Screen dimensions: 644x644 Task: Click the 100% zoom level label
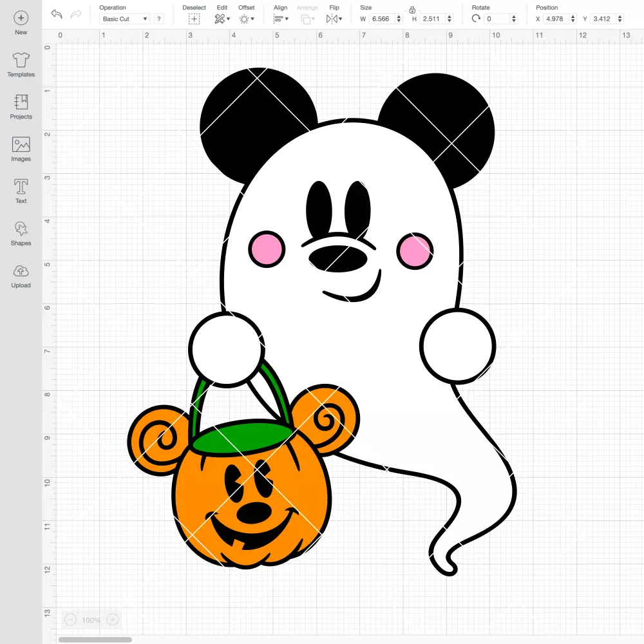tap(91, 620)
